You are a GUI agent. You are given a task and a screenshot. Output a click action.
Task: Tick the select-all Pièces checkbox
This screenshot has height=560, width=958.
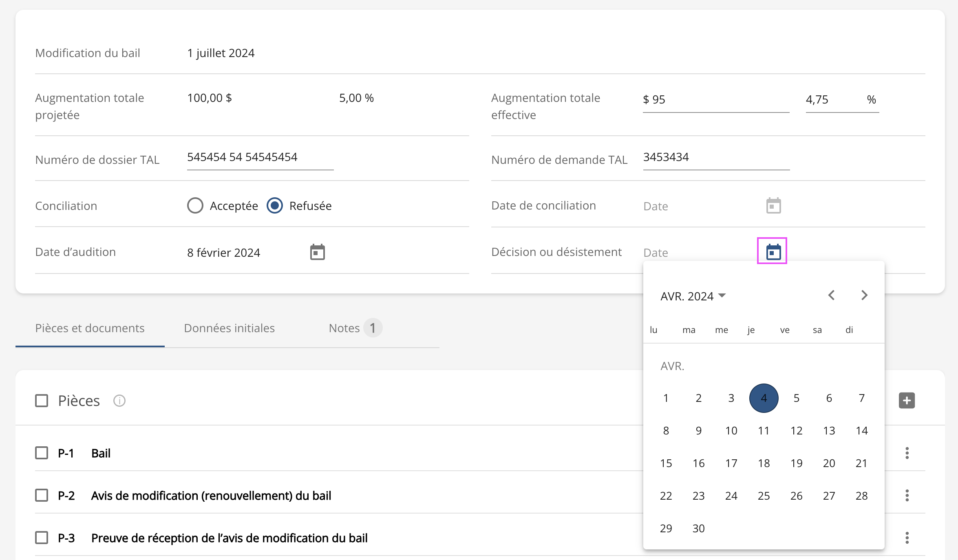coord(42,401)
